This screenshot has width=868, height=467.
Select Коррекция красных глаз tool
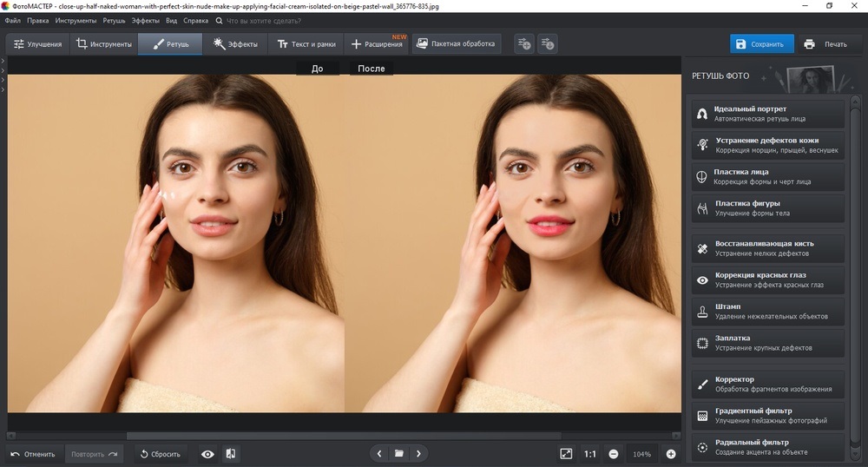point(767,280)
